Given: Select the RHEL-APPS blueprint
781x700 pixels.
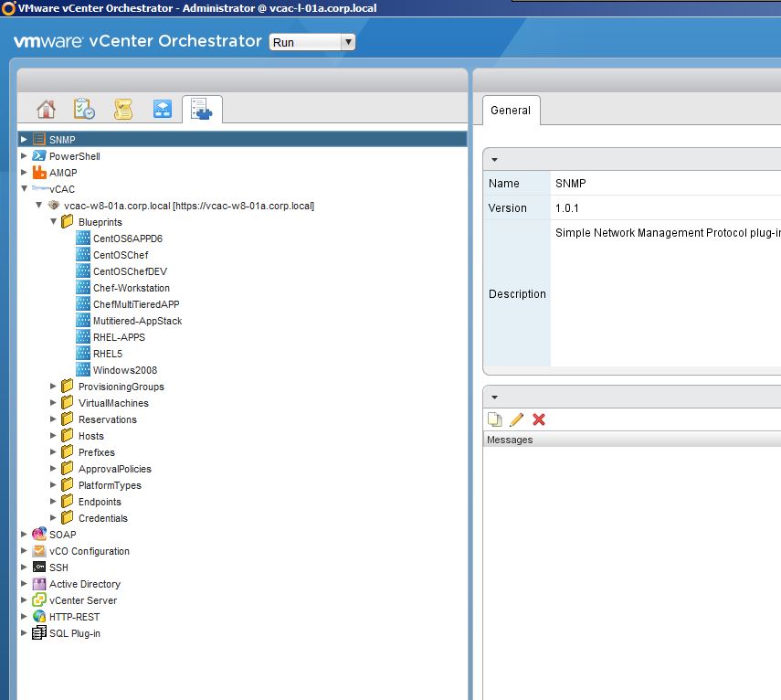Looking at the screenshot, I should pyautogui.click(x=119, y=337).
